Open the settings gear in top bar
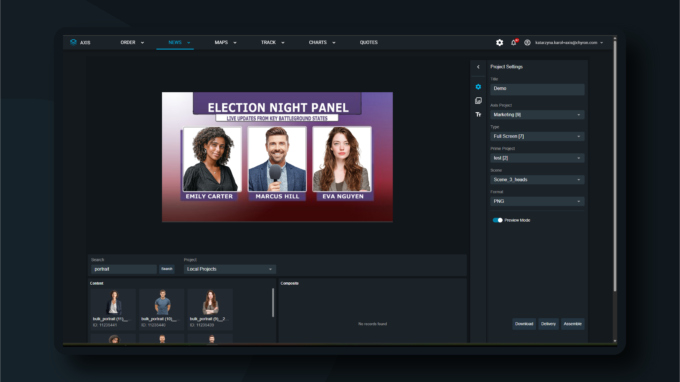Screen dimensions: 680x382 tap(500, 42)
